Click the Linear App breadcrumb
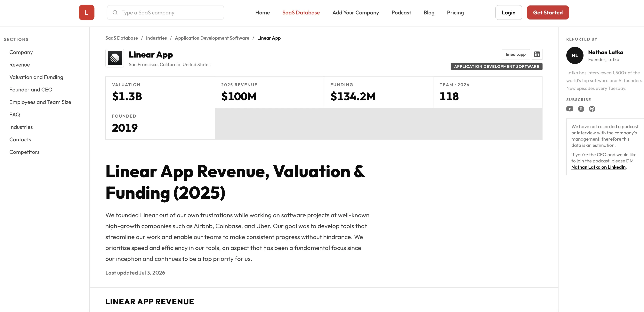Image resolution: width=644 pixels, height=312 pixels. tap(269, 38)
